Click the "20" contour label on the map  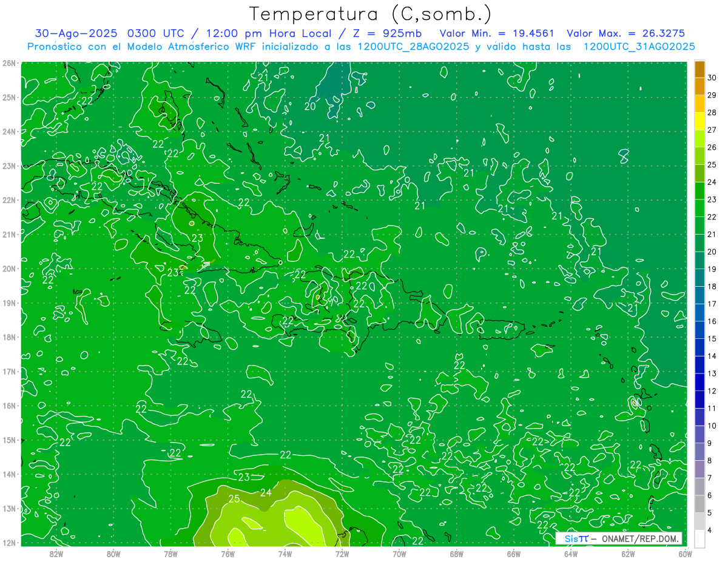coord(309,106)
